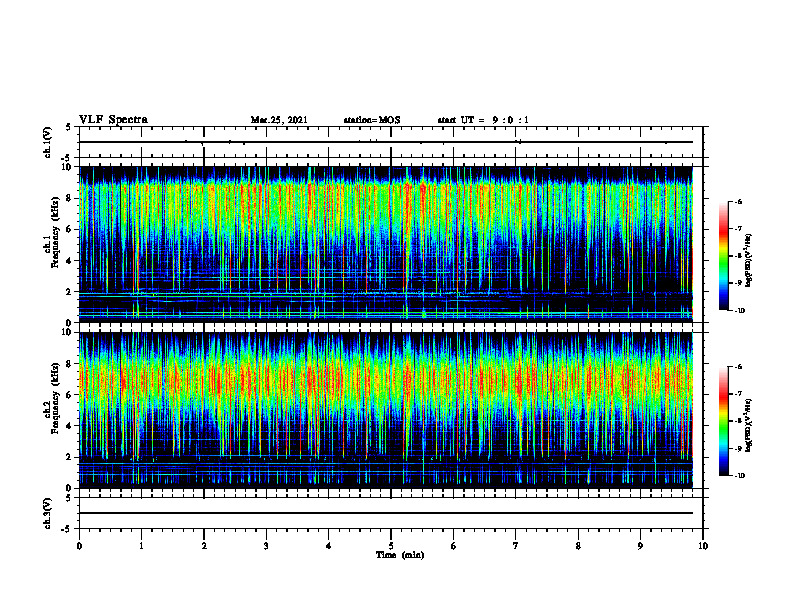
Task: Click the ch.1 color bar "-7" label
Action: [738, 229]
